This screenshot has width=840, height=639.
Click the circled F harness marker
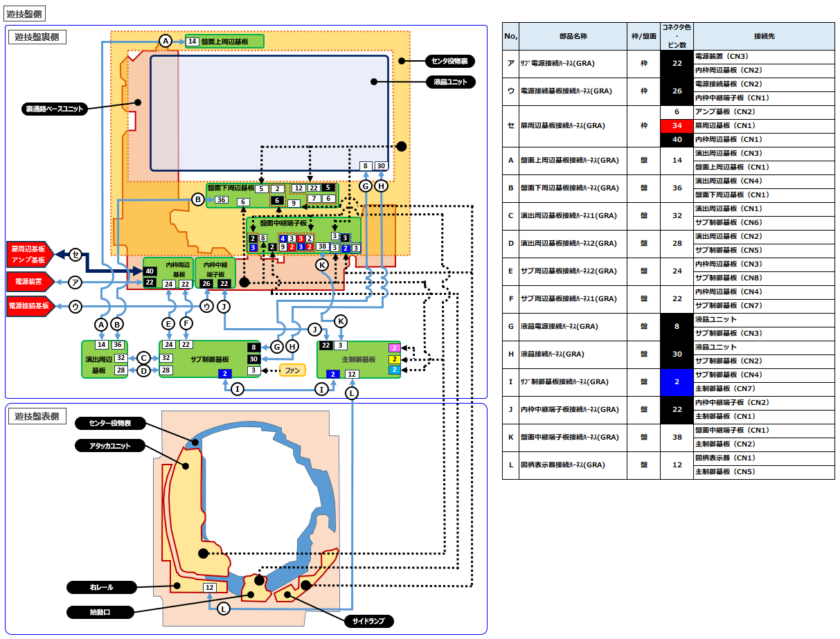click(186, 323)
